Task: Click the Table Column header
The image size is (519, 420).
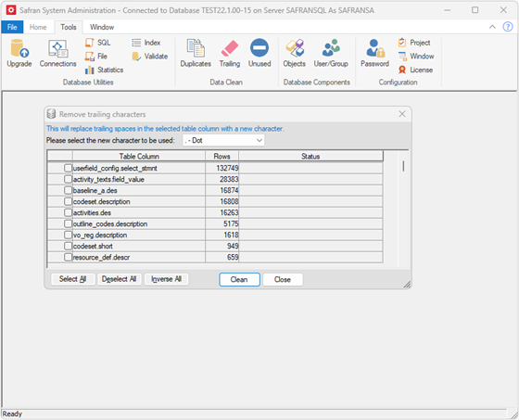Action: coord(139,157)
